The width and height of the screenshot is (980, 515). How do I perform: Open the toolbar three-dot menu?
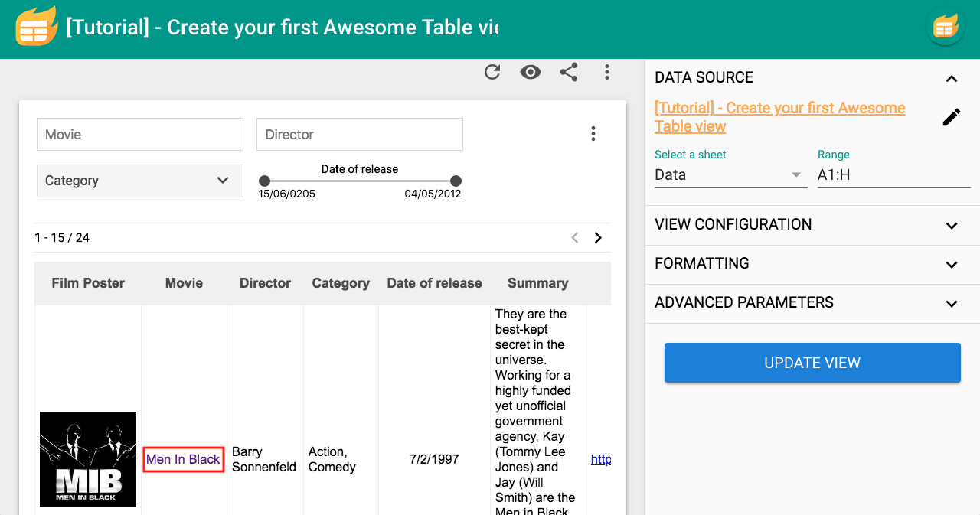[607, 72]
